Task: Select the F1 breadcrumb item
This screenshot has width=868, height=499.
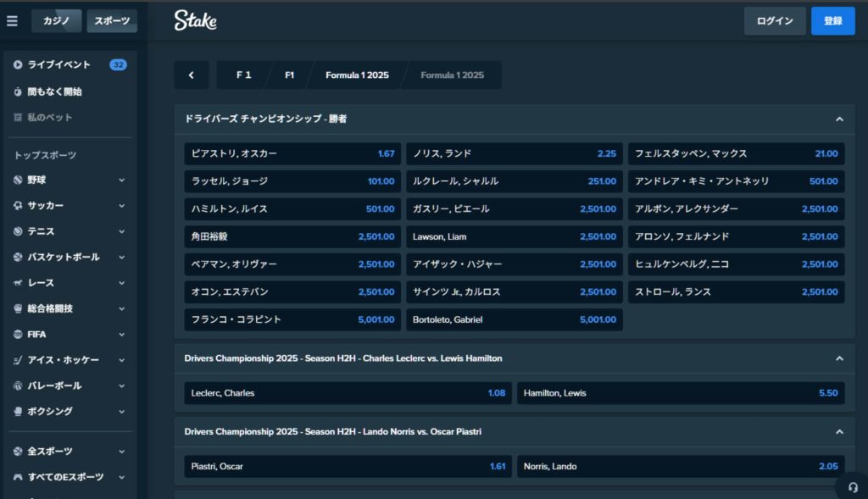Action: (x=290, y=75)
